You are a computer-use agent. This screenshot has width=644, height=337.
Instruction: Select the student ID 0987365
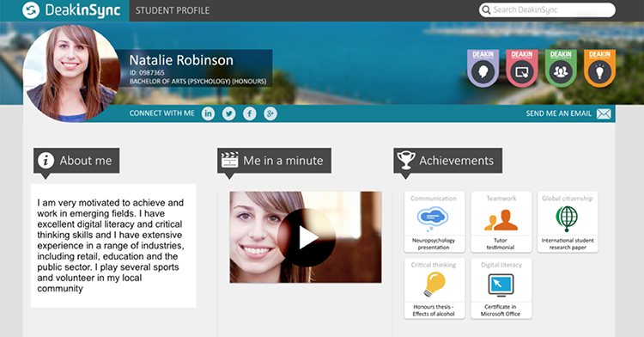147,73
